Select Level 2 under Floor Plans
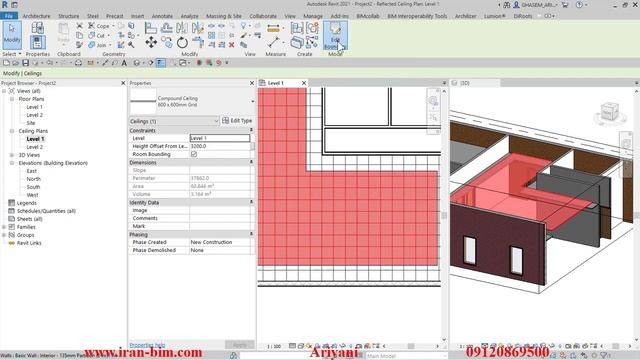640x360 pixels. click(34, 115)
